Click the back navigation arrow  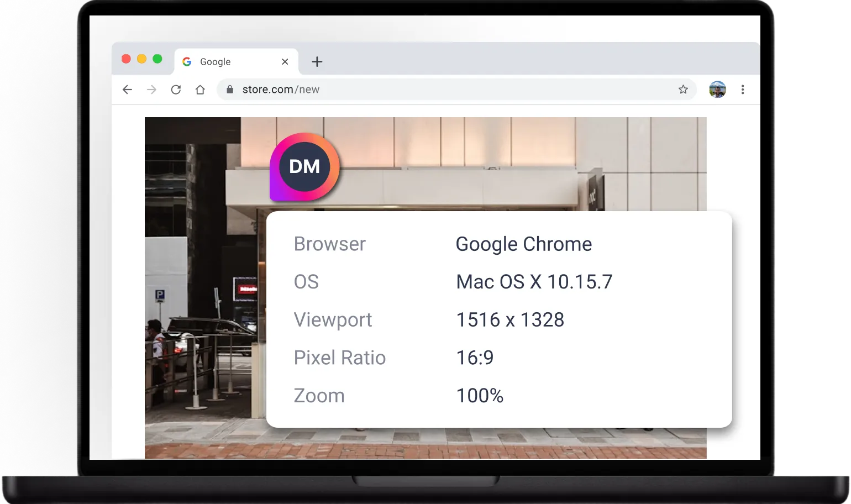coord(127,90)
